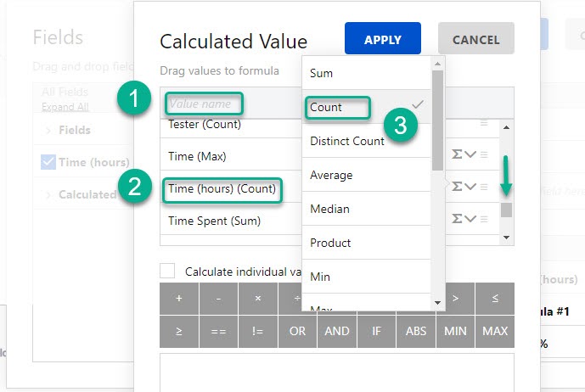
Task: Insert the less-than-or-equal operator
Action: coord(495,299)
